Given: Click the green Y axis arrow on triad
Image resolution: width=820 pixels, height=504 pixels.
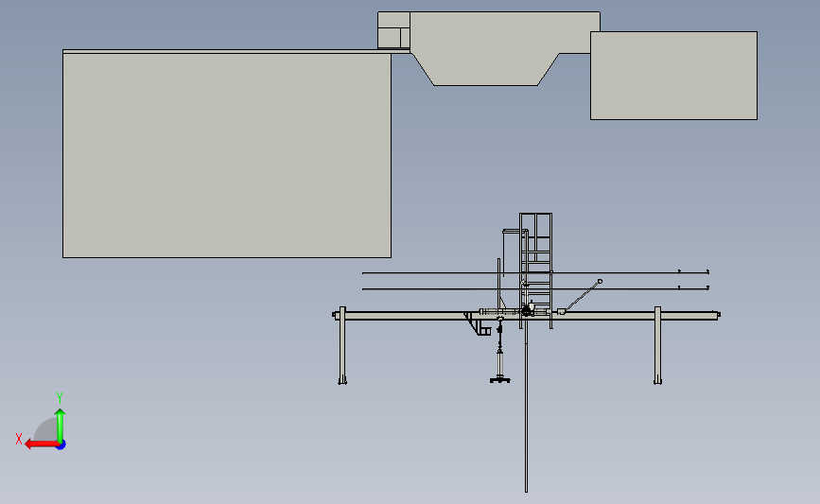Looking at the screenshot, I should [61, 425].
